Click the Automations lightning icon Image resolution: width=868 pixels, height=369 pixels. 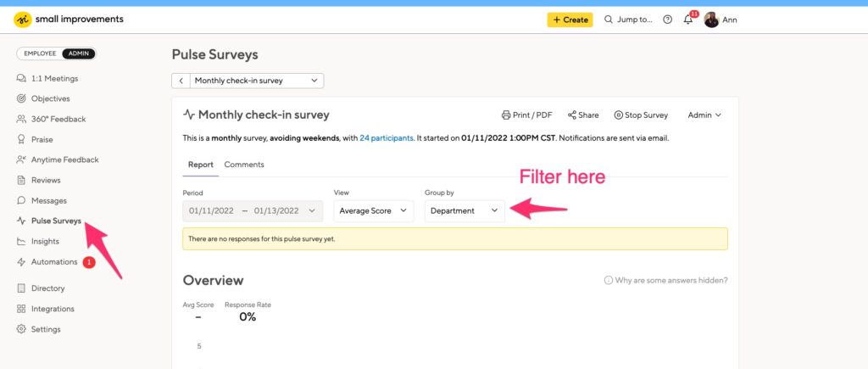pos(21,262)
